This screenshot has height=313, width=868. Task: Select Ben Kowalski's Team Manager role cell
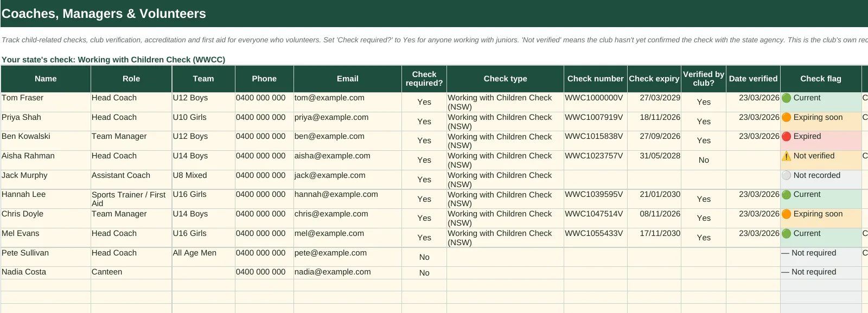click(131, 140)
